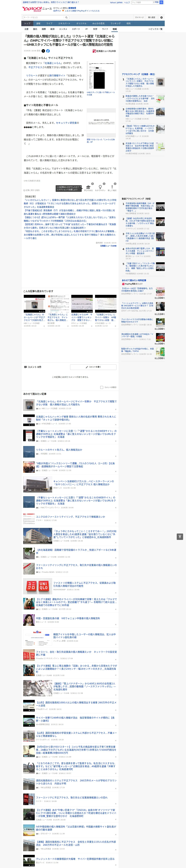Share the article on Facebook

(48, 51)
